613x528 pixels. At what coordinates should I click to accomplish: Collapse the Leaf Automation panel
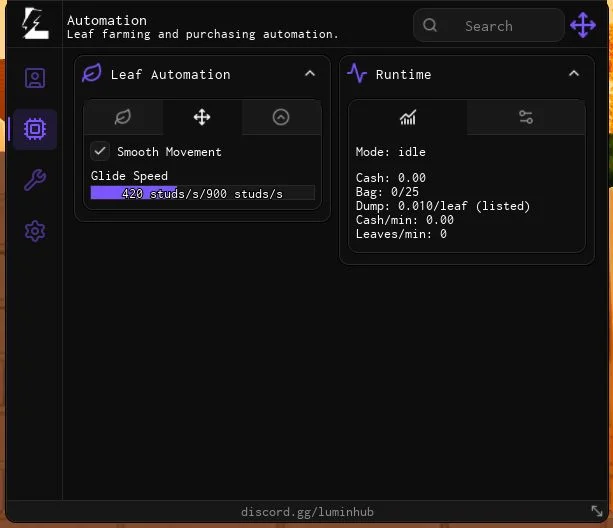(x=310, y=73)
